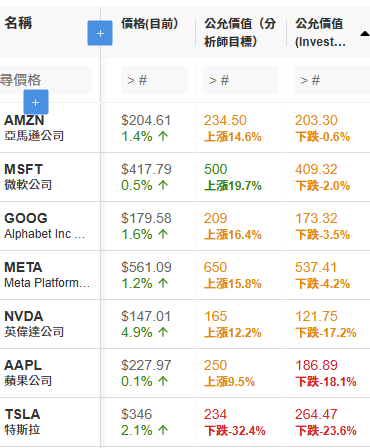This screenshot has width=370, height=448.
Task: Click the price filter field under 價格(目前)
Action: click(x=154, y=80)
